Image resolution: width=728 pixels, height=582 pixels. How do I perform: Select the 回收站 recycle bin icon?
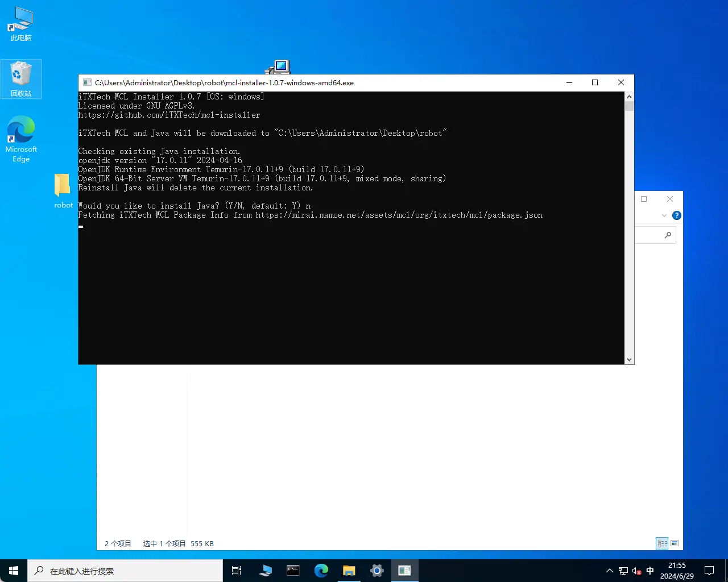[21, 79]
